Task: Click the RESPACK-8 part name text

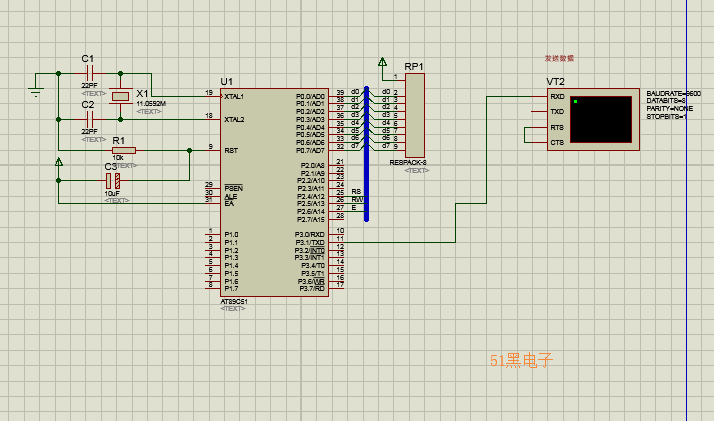Action: click(408, 163)
